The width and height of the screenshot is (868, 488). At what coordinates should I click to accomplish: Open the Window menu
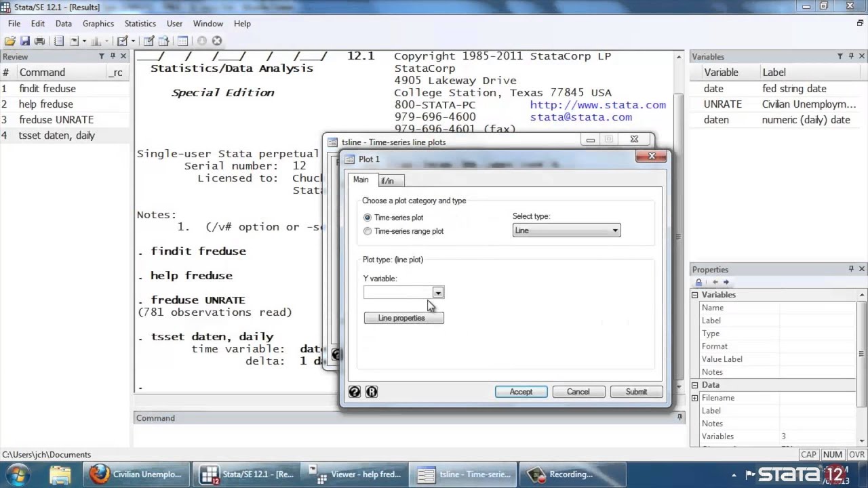(208, 23)
